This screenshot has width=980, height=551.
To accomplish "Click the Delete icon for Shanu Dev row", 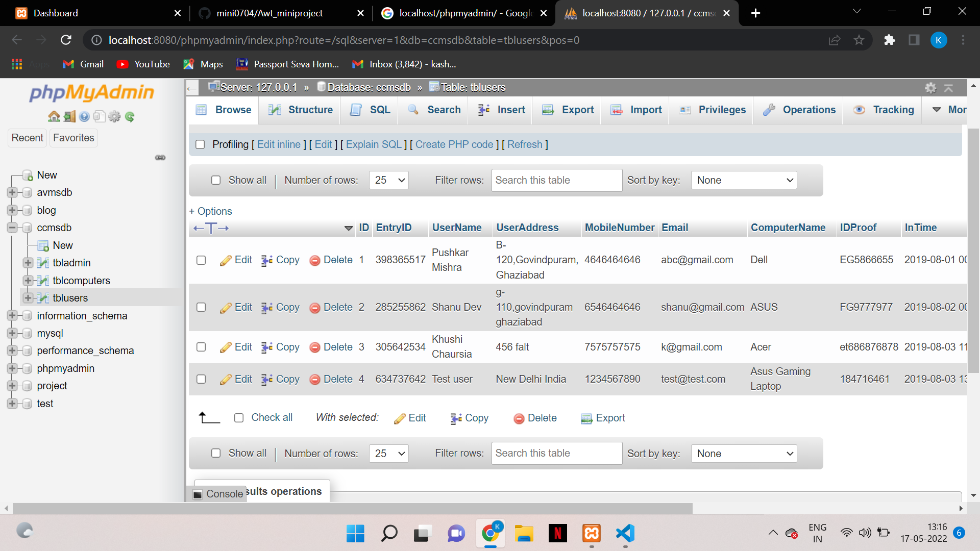I will coord(315,307).
